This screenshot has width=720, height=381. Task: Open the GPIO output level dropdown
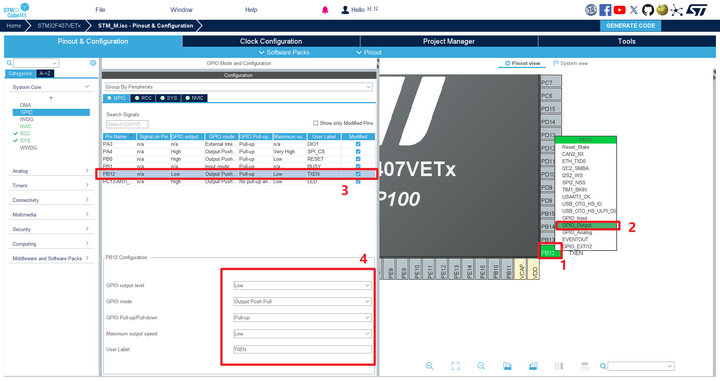302,286
